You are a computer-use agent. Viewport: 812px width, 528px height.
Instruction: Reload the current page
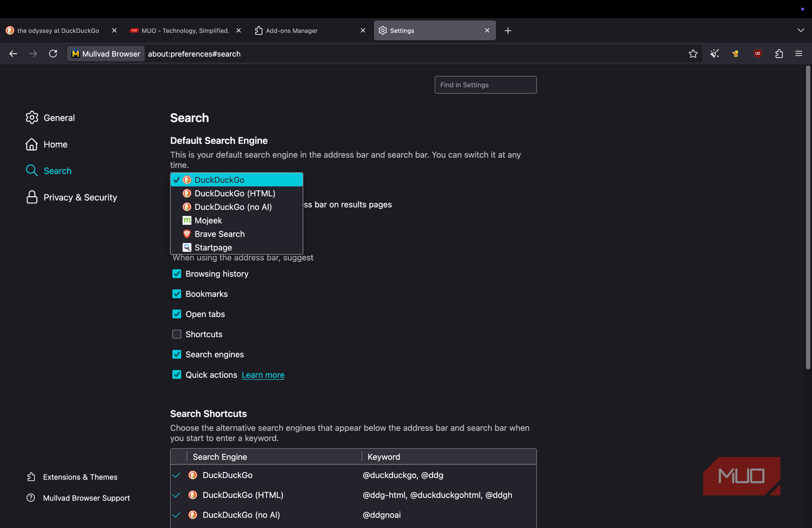53,54
